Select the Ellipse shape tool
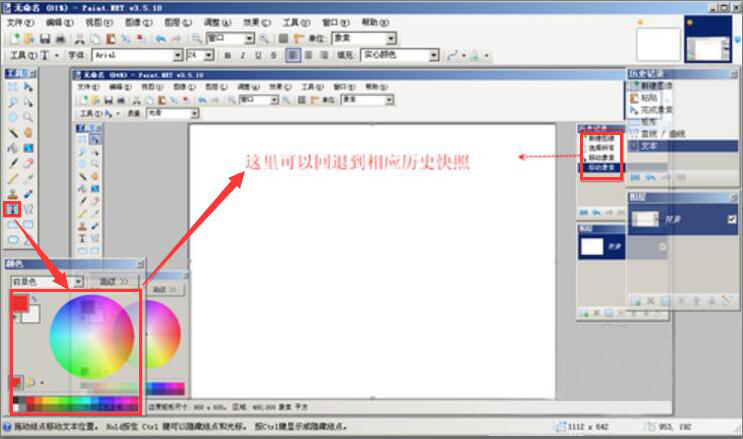The height and width of the screenshot is (439, 743). tap(13, 239)
